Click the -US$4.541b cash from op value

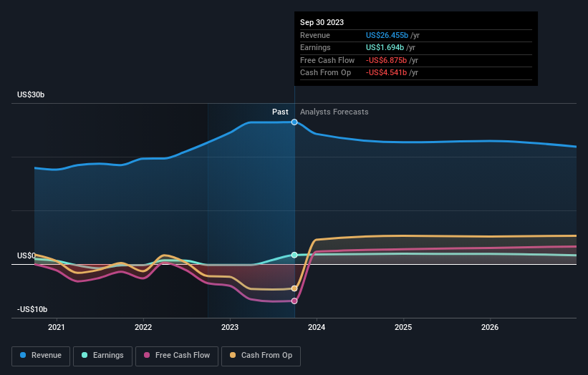(x=386, y=73)
